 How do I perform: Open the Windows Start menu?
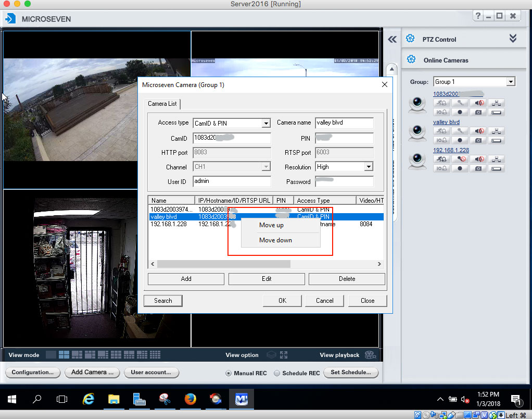point(12,399)
